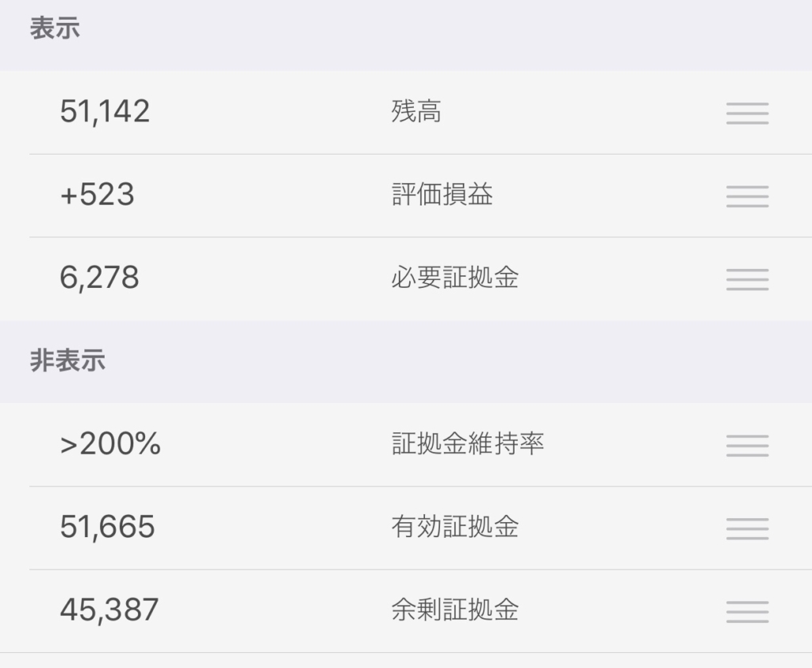Tap the reorder handle for 評価損益

point(747,197)
